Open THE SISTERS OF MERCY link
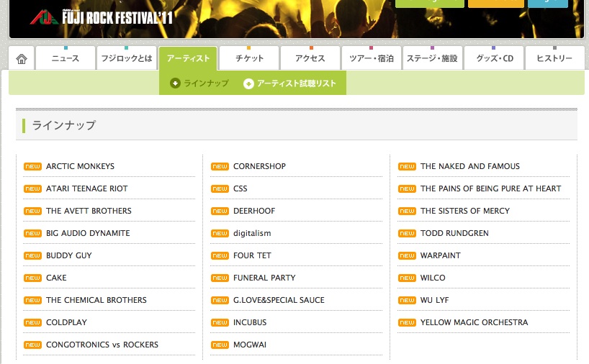Screen dimensions: 589x364 point(465,211)
